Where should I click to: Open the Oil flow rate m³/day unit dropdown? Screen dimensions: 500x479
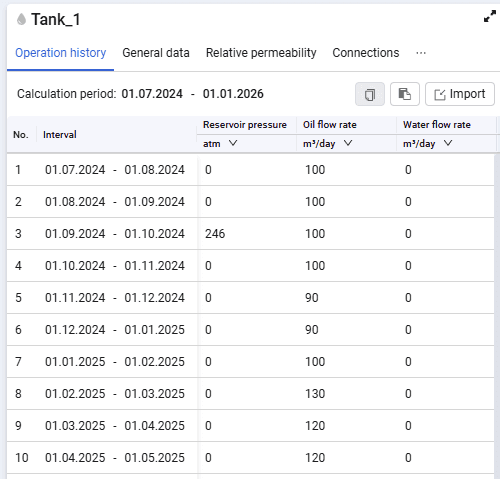click(327, 144)
